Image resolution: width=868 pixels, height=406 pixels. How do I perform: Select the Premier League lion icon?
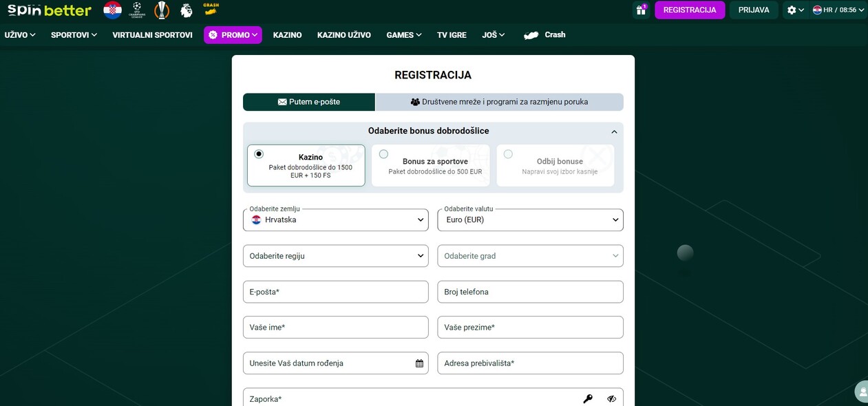[x=186, y=10]
